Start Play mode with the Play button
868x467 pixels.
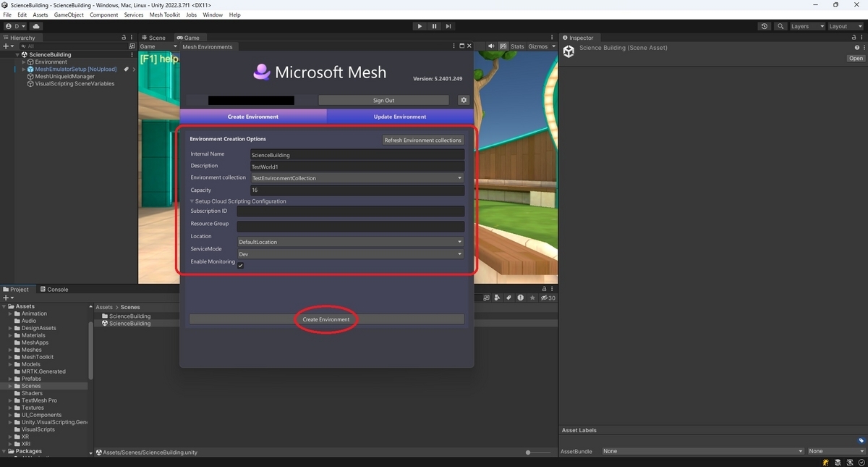[x=420, y=26]
